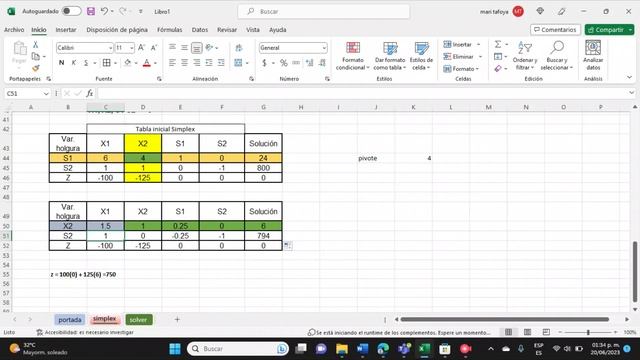Switch to Page Layout view icon

[527, 332]
